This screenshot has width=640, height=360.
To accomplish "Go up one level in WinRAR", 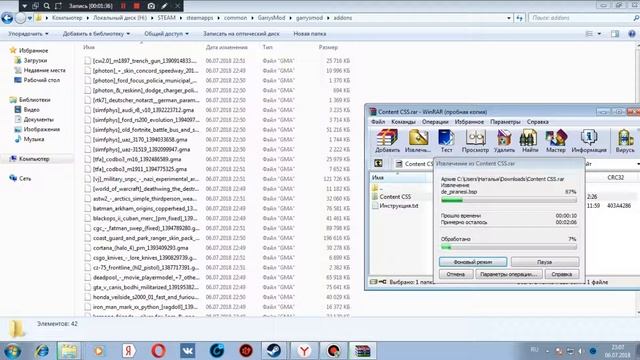I will tap(378, 163).
